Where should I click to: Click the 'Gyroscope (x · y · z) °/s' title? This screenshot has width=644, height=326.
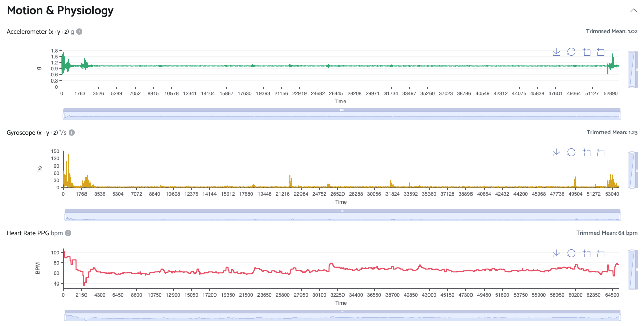36,133
